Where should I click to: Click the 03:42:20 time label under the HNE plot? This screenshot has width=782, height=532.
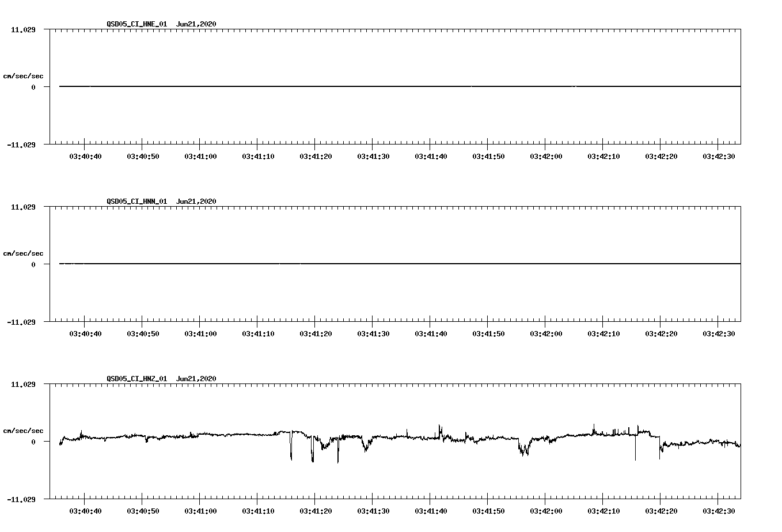pos(661,157)
